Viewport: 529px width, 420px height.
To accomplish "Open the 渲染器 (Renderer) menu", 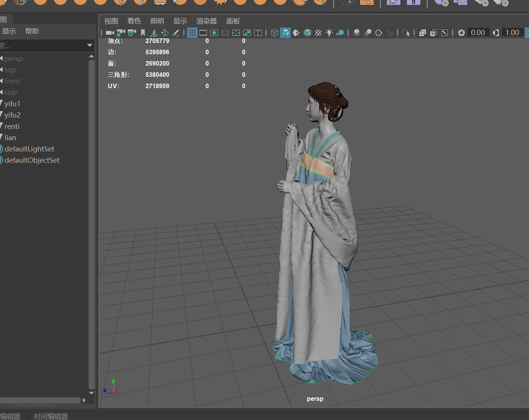I will pyautogui.click(x=207, y=21).
